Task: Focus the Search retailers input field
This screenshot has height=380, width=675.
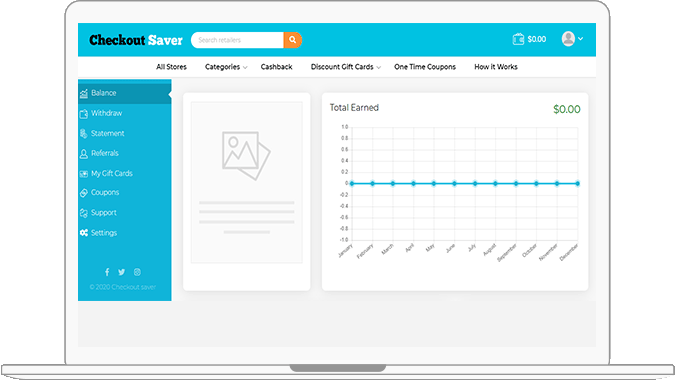Action: (x=237, y=40)
